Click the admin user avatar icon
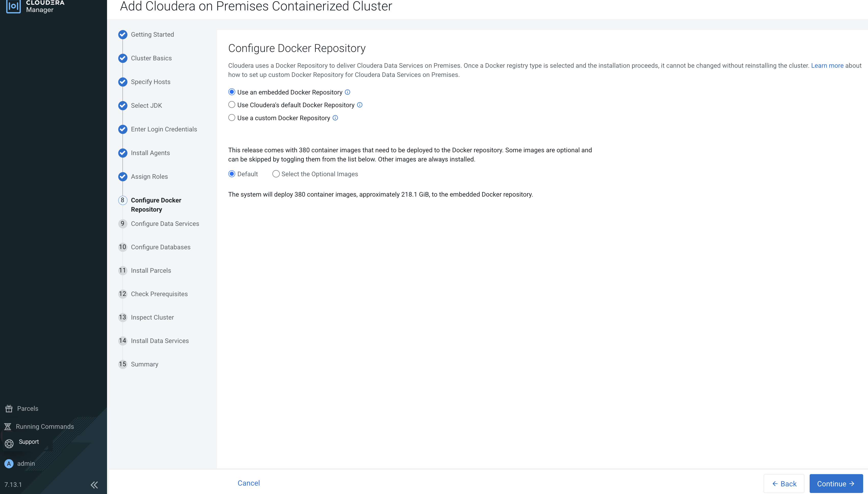This screenshot has width=868, height=494. (x=9, y=463)
